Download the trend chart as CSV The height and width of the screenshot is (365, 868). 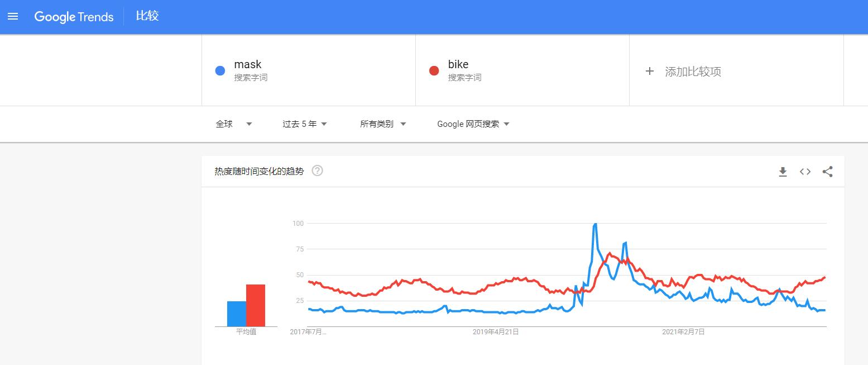click(x=783, y=172)
